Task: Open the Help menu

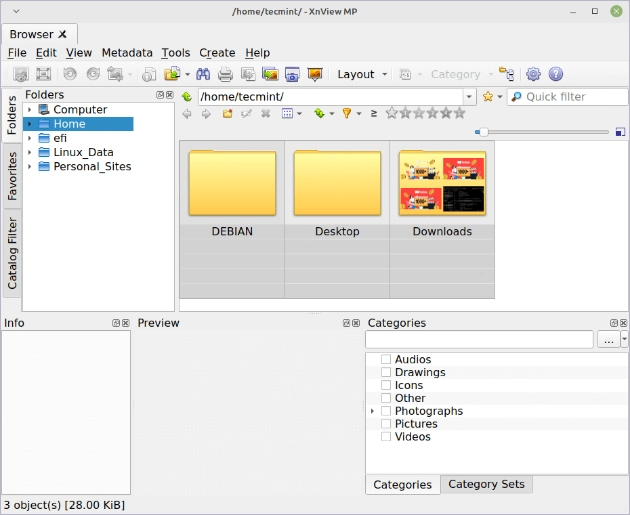Action: click(x=258, y=53)
